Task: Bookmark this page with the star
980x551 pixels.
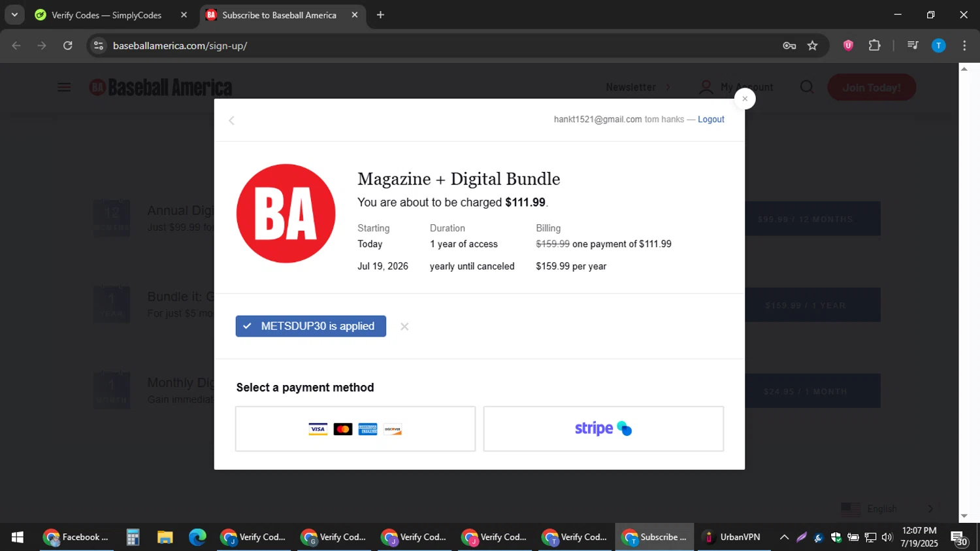Action: coord(813,46)
